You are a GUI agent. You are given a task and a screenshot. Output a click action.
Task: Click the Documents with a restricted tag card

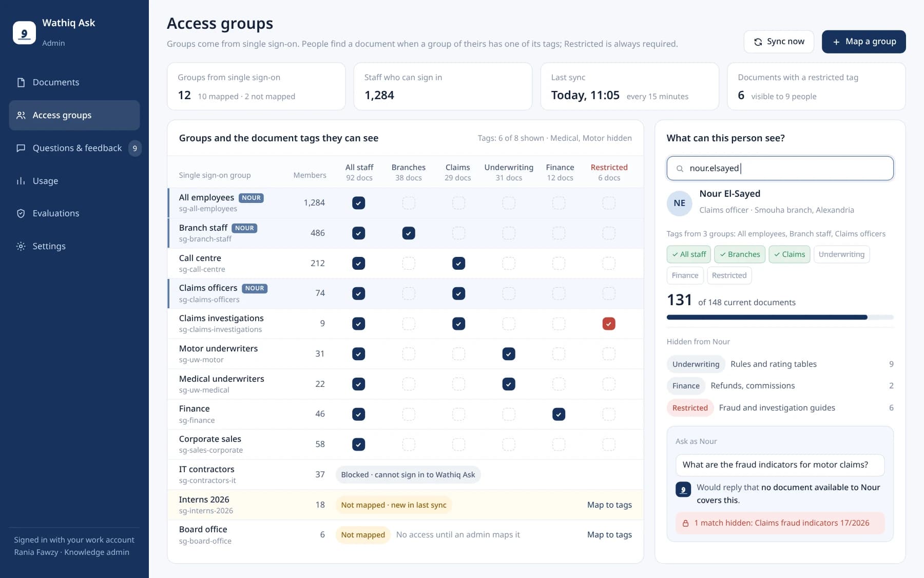click(x=816, y=86)
